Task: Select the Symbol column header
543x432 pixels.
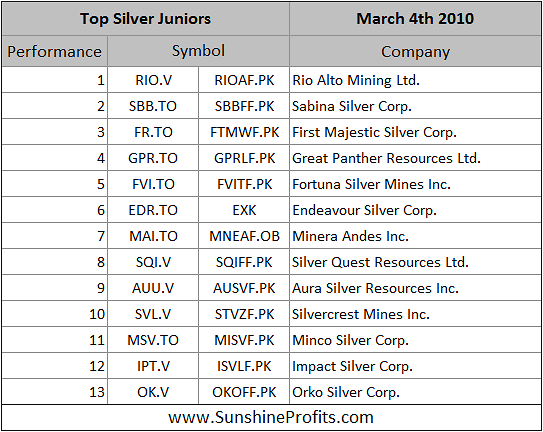Action: pos(198,51)
